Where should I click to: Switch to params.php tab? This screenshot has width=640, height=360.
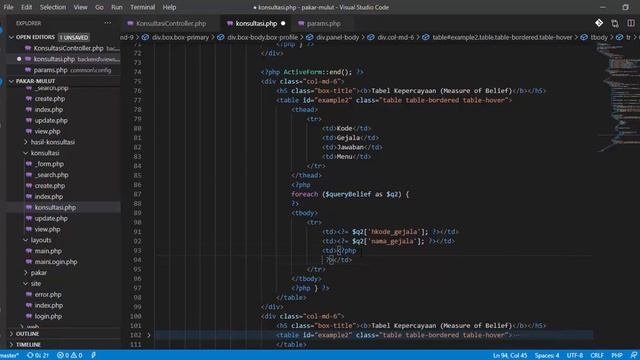pos(322,24)
